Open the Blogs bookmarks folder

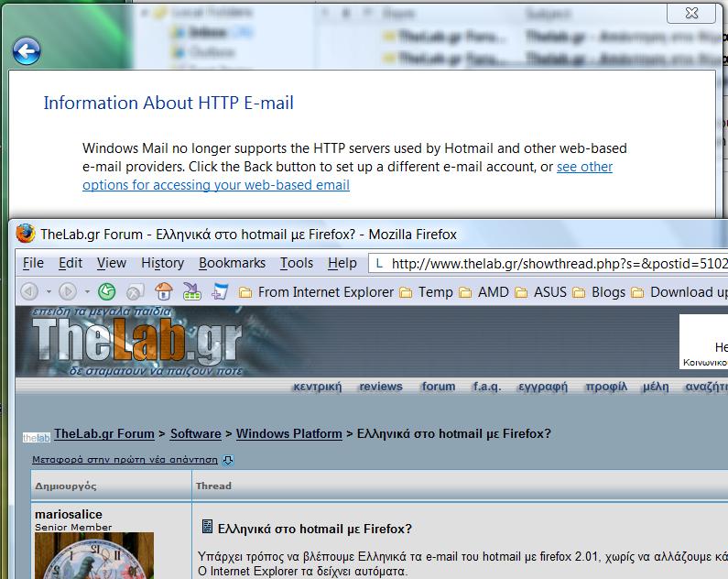pyautogui.click(x=599, y=292)
